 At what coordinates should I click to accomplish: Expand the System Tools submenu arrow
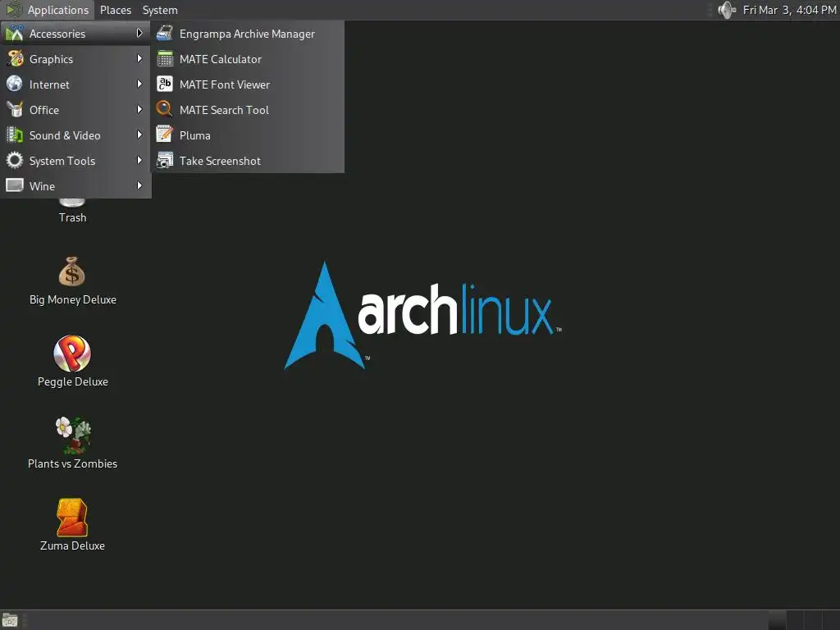pos(139,160)
